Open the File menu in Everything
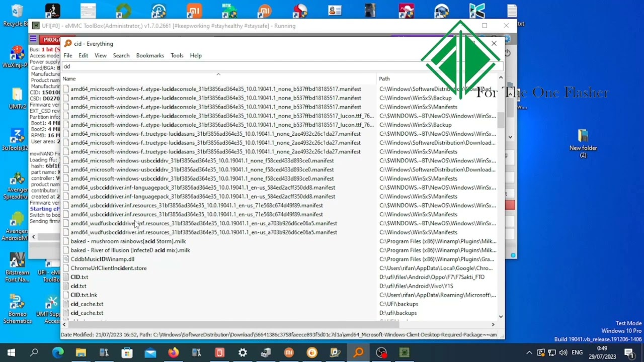The height and width of the screenshot is (362, 644). pyautogui.click(x=67, y=55)
